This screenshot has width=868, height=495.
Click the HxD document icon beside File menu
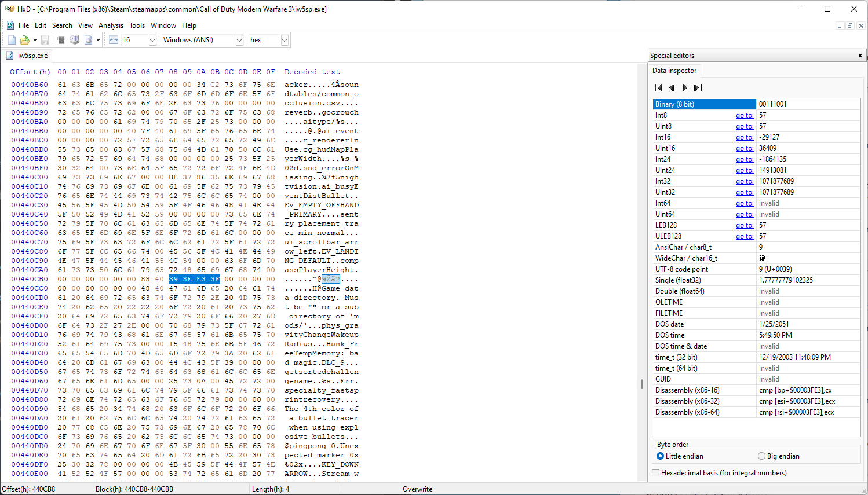coord(10,25)
